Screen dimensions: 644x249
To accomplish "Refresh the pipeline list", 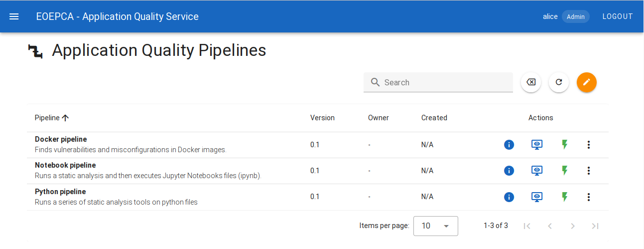I will (x=559, y=82).
